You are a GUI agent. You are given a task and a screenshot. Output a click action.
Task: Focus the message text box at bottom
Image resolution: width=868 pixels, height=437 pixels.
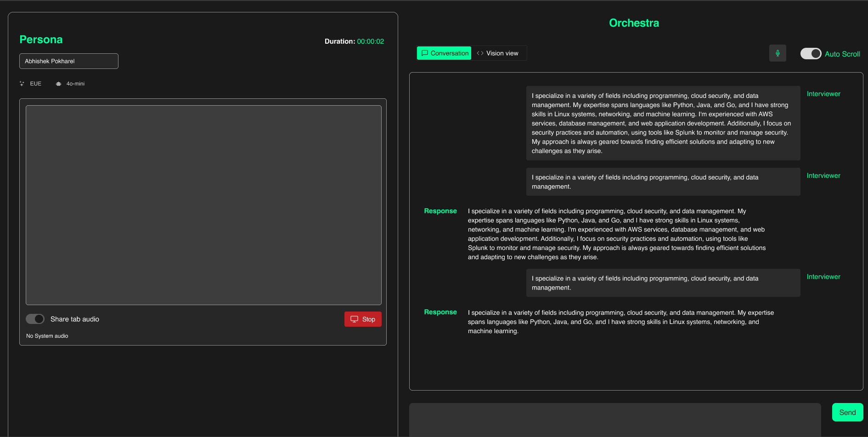[x=615, y=420]
